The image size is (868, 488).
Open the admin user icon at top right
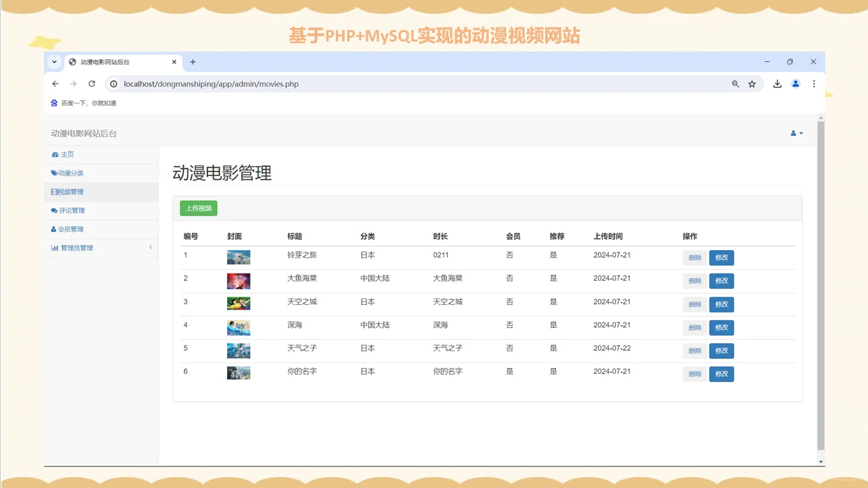tap(793, 133)
